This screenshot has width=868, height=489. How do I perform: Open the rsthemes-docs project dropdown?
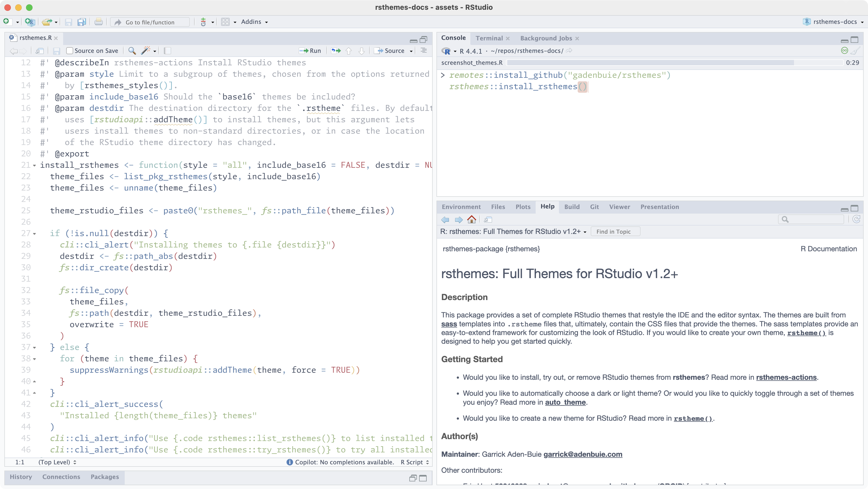[x=834, y=22]
